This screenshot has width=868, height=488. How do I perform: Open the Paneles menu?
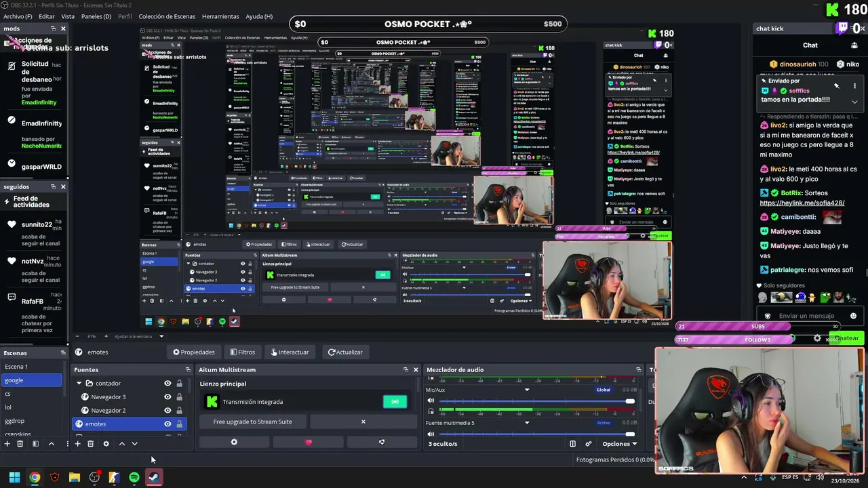[x=96, y=16]
